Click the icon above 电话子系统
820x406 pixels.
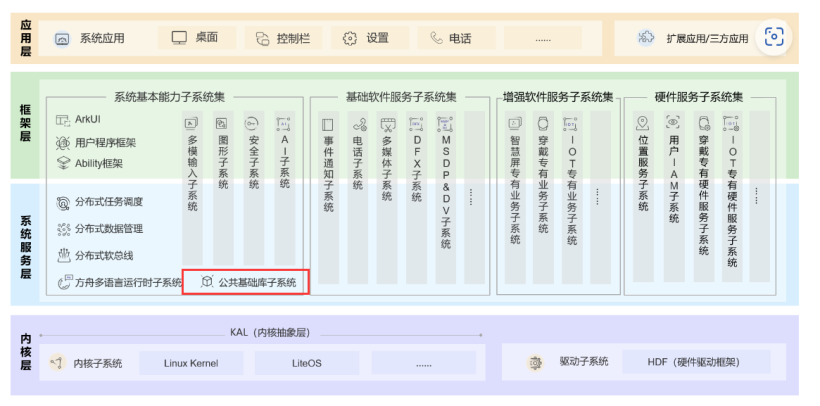358,124
